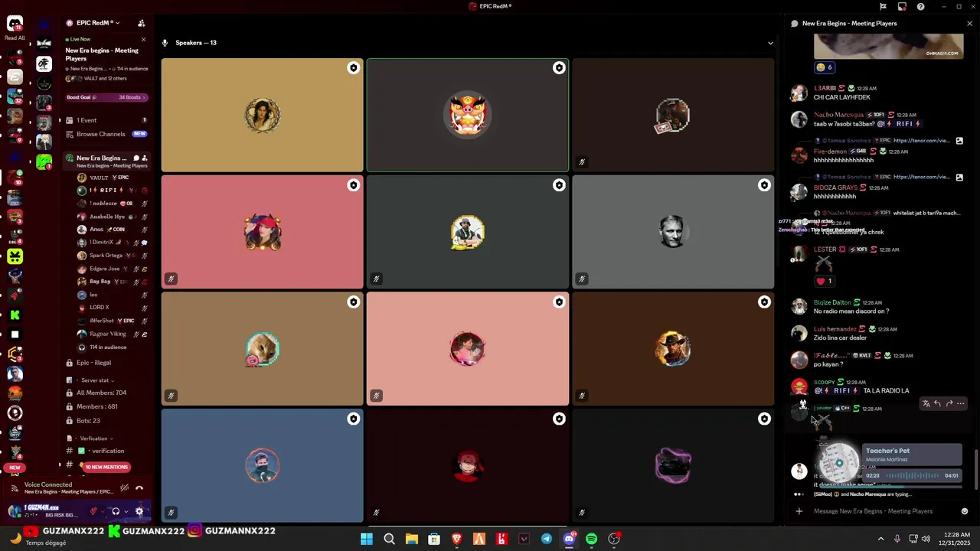Click invite icon on New Era Begins channel

[144, 158]
